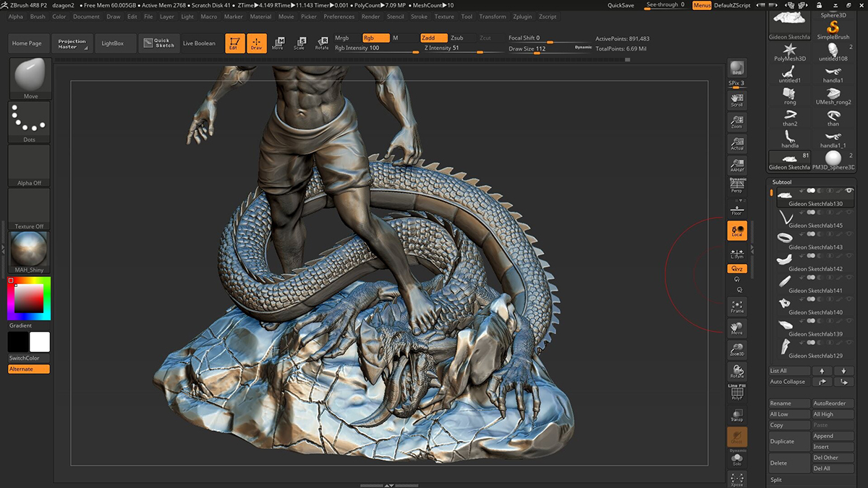Collapse the Subtool panel header
Screen dimensions: 868x488
tap(782, 182)
